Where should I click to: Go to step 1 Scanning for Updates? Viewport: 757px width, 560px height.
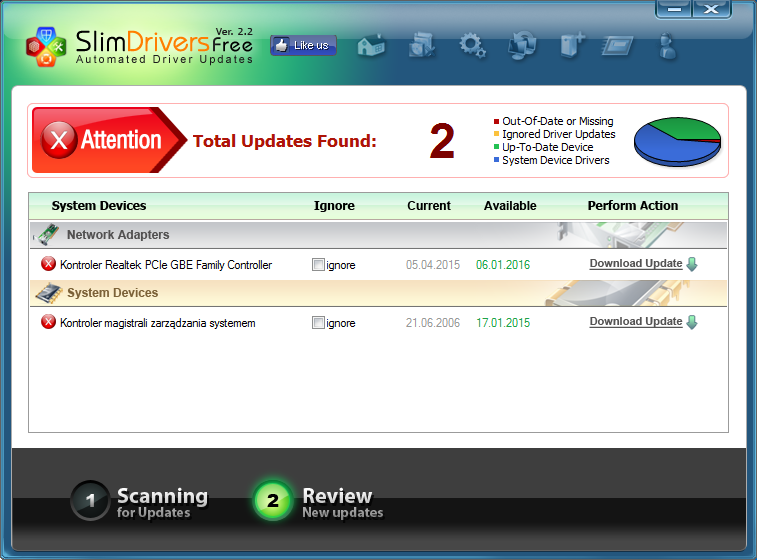click(x=140, y=501)
